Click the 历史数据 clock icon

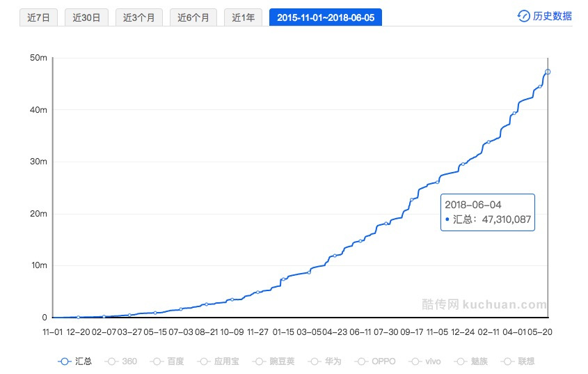[x=524, y=16]
